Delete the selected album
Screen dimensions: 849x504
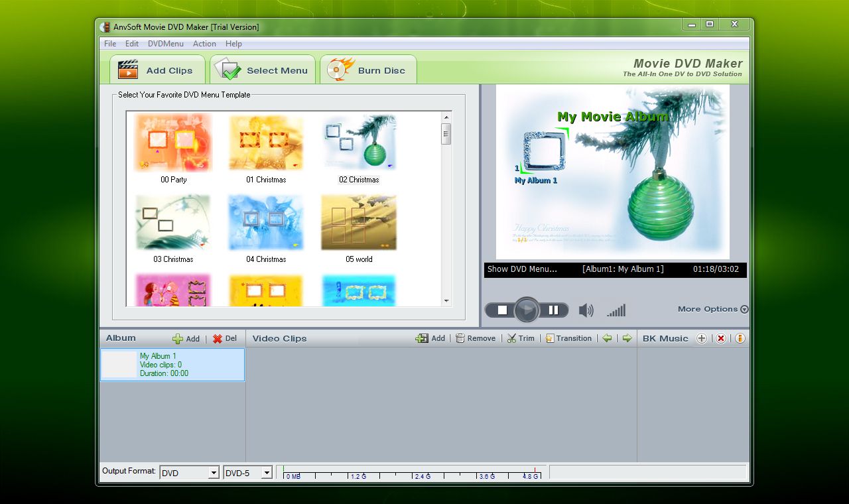click(225, 338)
